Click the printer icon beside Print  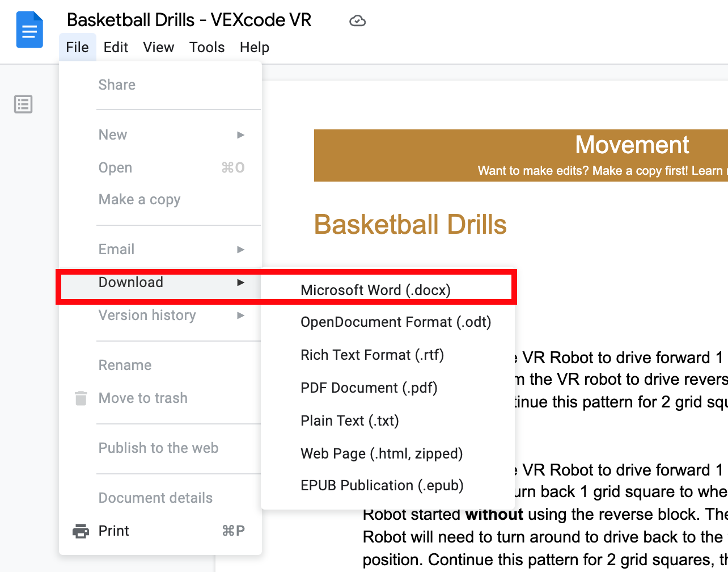81,531
